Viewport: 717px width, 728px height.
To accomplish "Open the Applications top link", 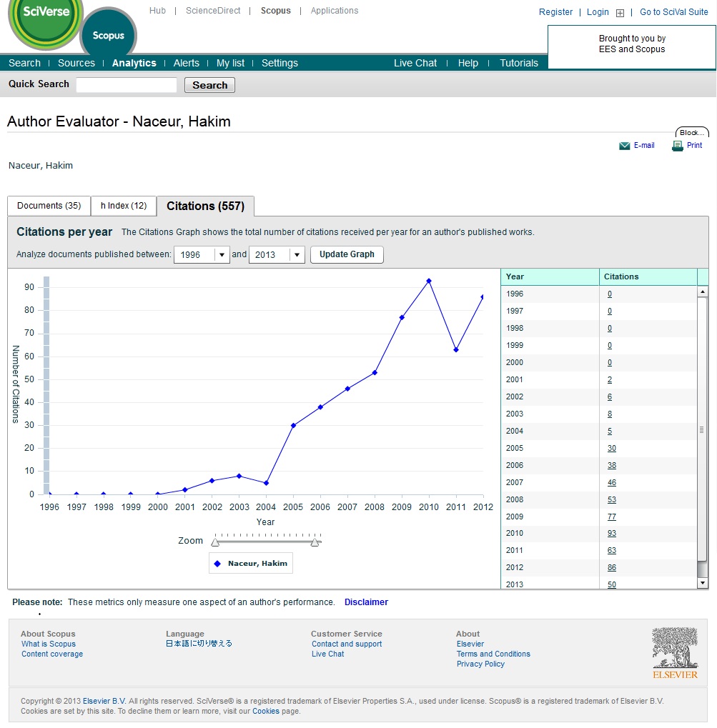I will (335, 11).
